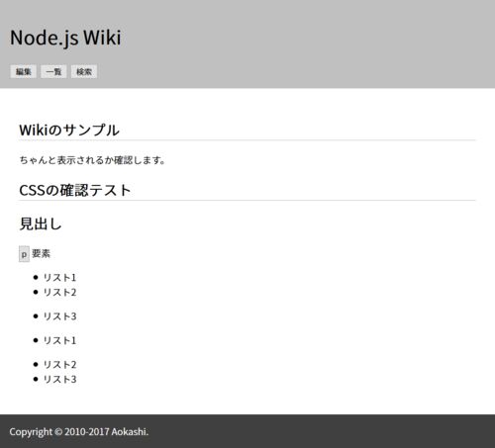Viewport: 495px width, 448px height.
Task: Click the second リスト1 list item
Action: [60, 340]
